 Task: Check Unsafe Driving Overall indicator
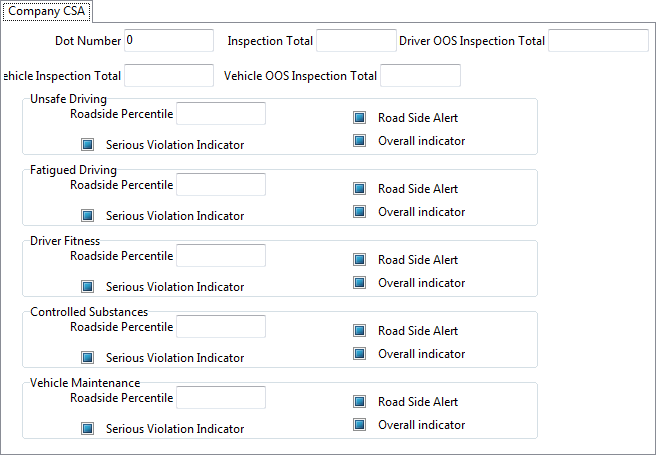point(360,141)
